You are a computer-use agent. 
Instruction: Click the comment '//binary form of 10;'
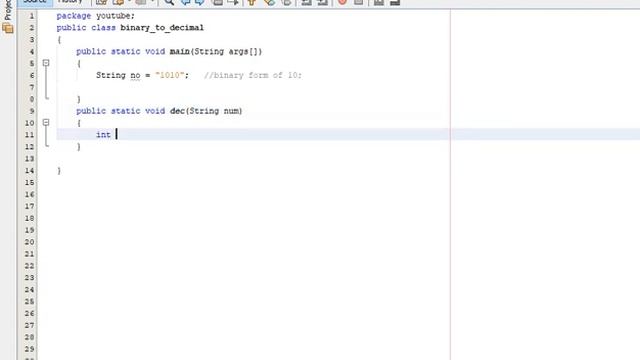coord(253,76)
